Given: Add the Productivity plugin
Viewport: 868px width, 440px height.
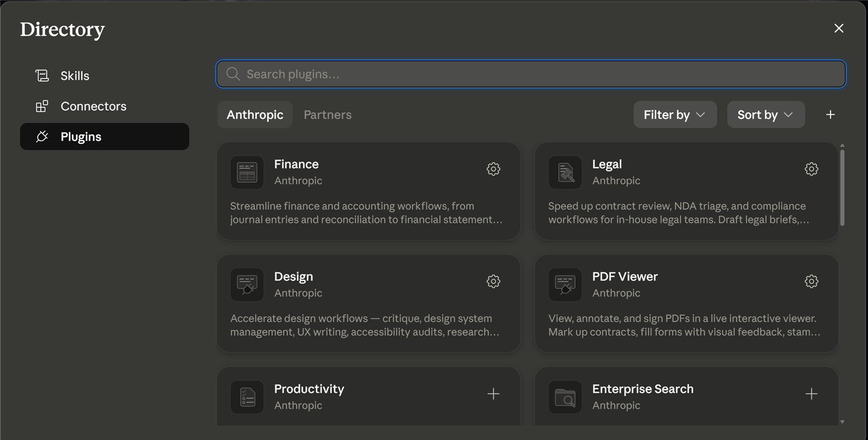Looking at the screenshot, I should [x=493, y=393].
